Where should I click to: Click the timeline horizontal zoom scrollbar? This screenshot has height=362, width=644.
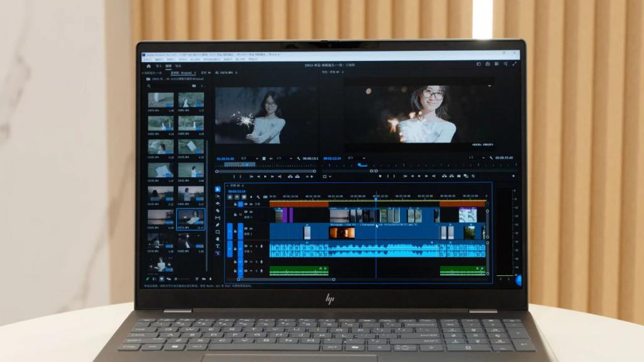[x=286, y=280]
